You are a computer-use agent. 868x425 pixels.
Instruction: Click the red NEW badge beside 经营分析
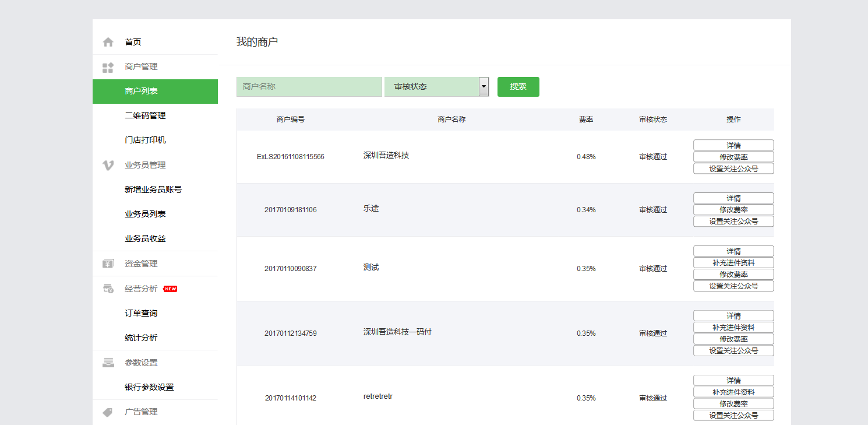[170, 288]
